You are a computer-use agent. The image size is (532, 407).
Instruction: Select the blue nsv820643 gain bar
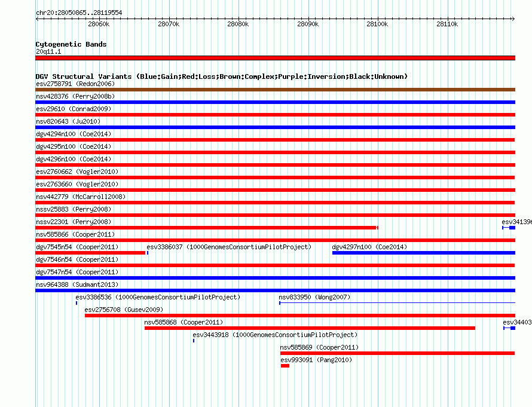[x=275, y=127]
